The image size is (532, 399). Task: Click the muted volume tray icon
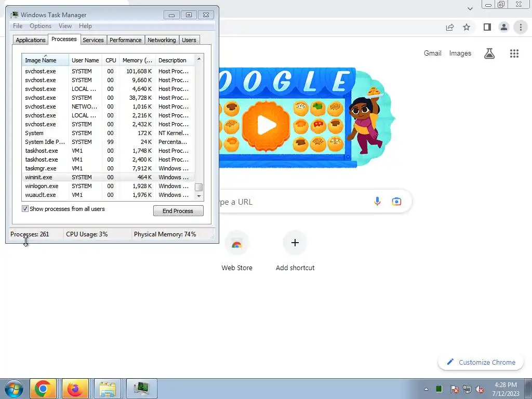[x=480, y=389]
